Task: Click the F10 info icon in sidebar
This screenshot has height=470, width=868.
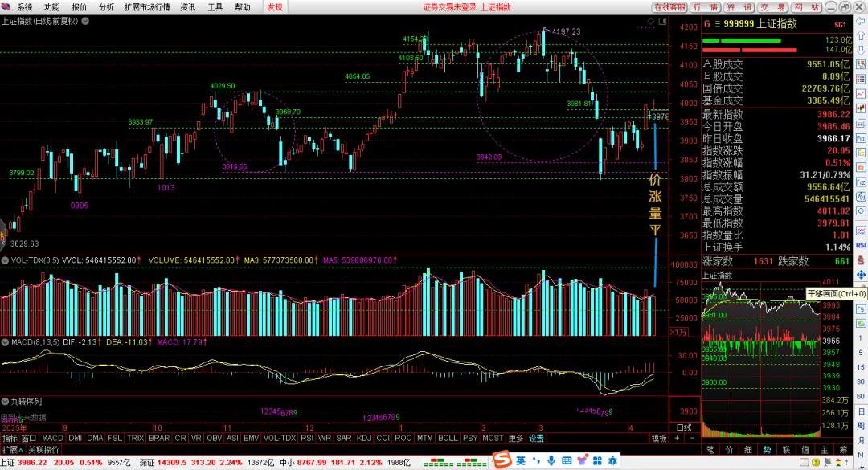Action: tap(861, 138)
